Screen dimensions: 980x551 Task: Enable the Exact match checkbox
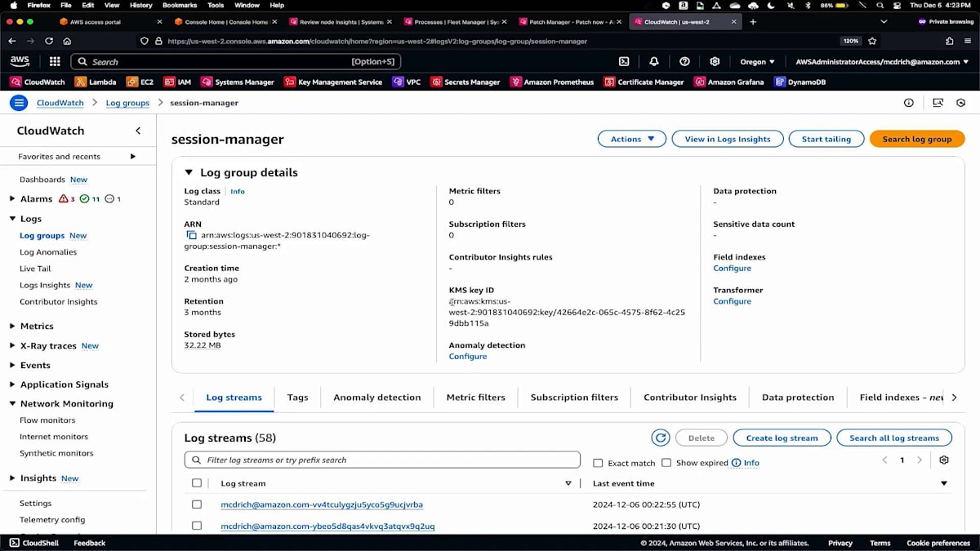tap(598, 463)
